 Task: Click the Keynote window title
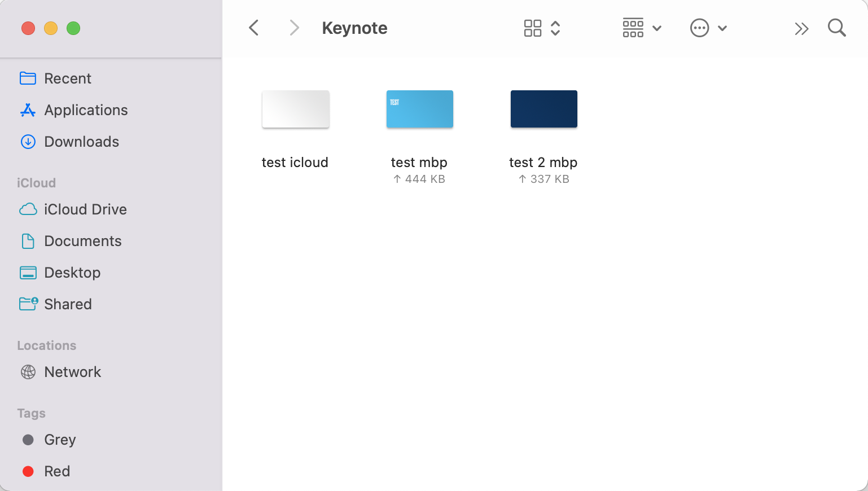click(x=355, y=28)
